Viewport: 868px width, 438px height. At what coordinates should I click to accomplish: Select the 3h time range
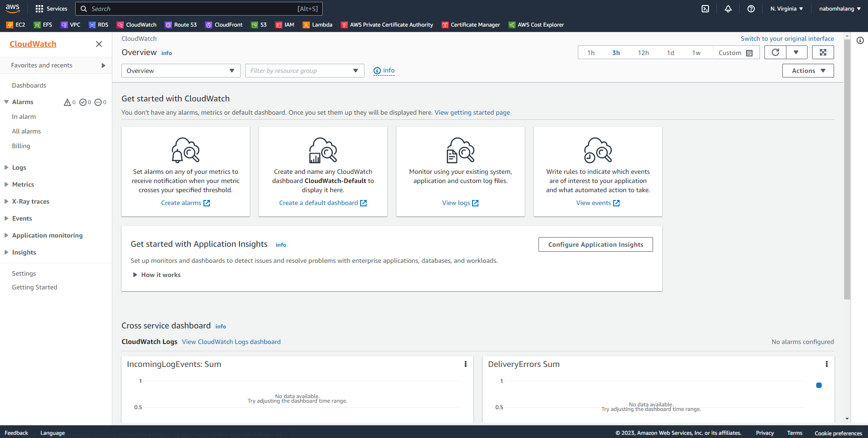[x=616, y=53]
